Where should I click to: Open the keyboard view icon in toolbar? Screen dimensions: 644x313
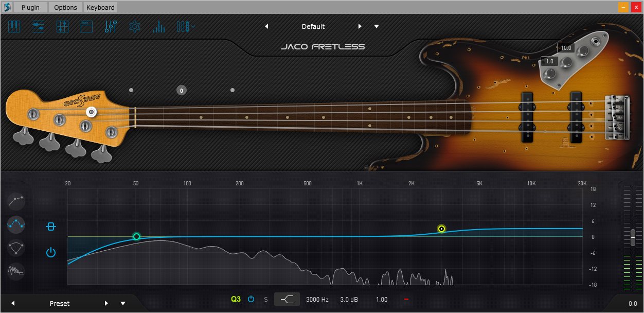pyautogui.click(x=14, y=26)
